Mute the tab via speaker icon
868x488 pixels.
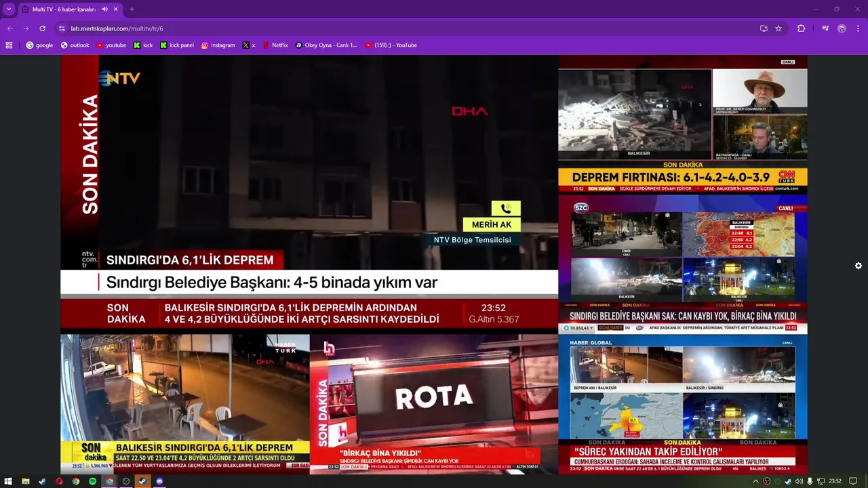(104, 9)
